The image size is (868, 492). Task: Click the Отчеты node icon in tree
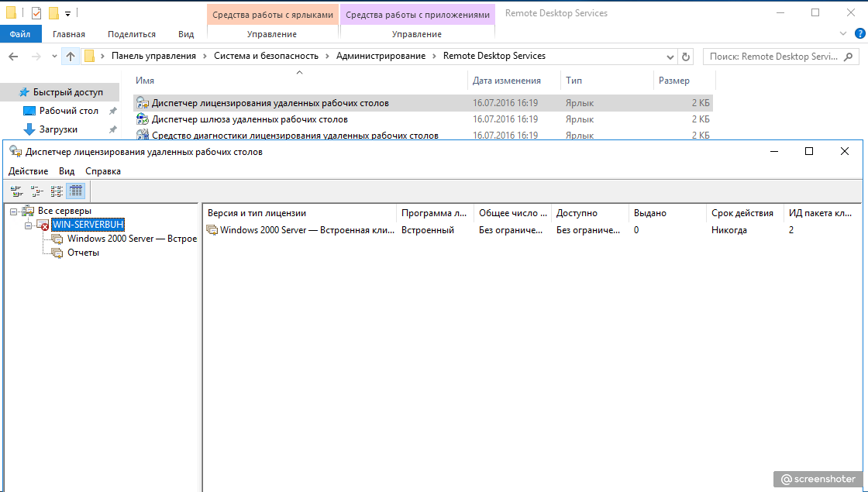[x=57, y=253]
